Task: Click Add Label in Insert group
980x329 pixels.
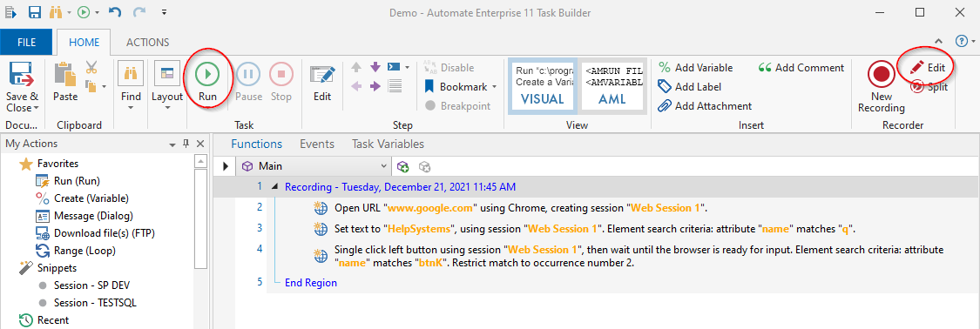Action: pyautogui.click(x=689, y=87)
